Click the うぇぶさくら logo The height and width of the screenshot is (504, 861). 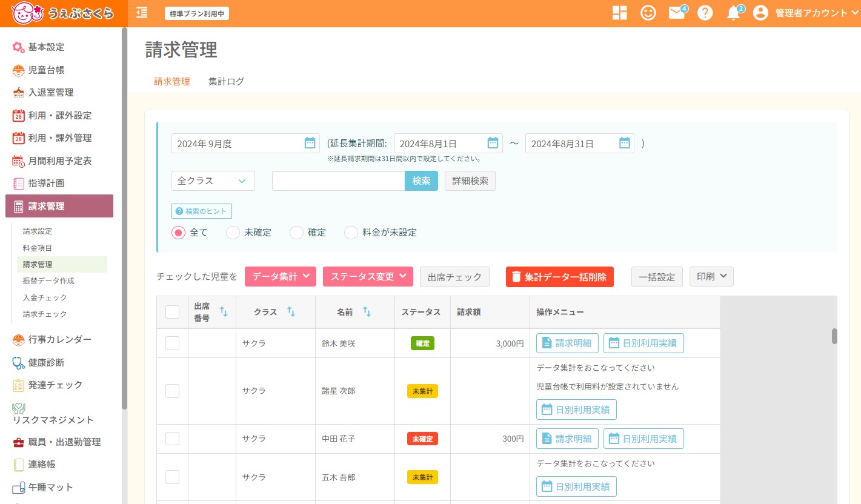[x=63, y=13]
